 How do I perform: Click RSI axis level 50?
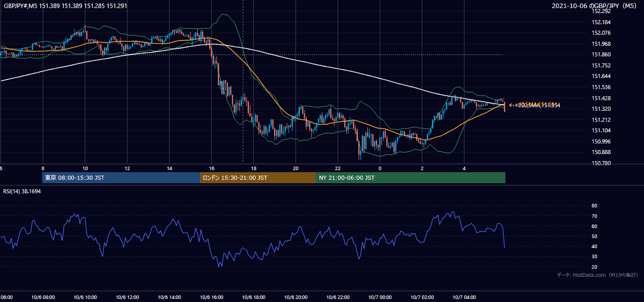pos(595,236)
